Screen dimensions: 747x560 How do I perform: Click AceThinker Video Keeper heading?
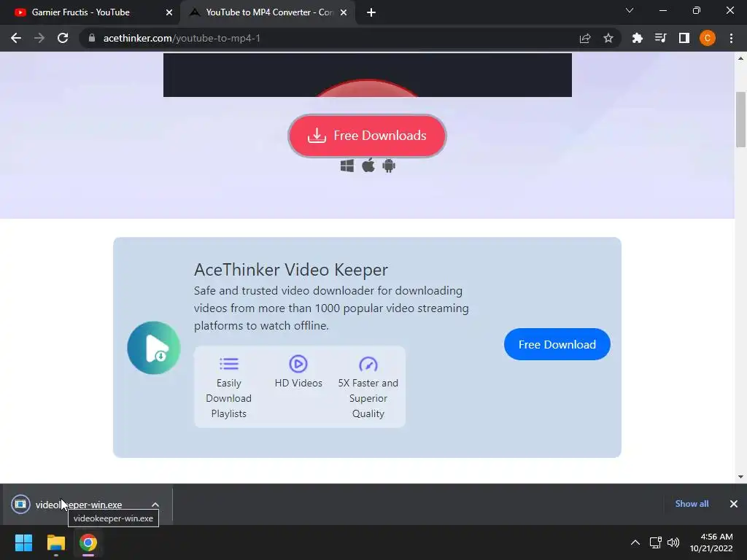291,270
